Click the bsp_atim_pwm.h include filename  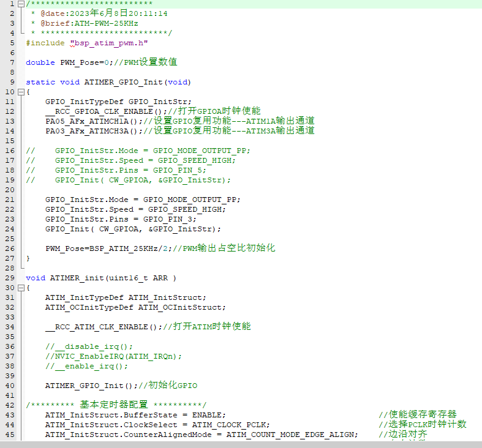tap(109, 43)
